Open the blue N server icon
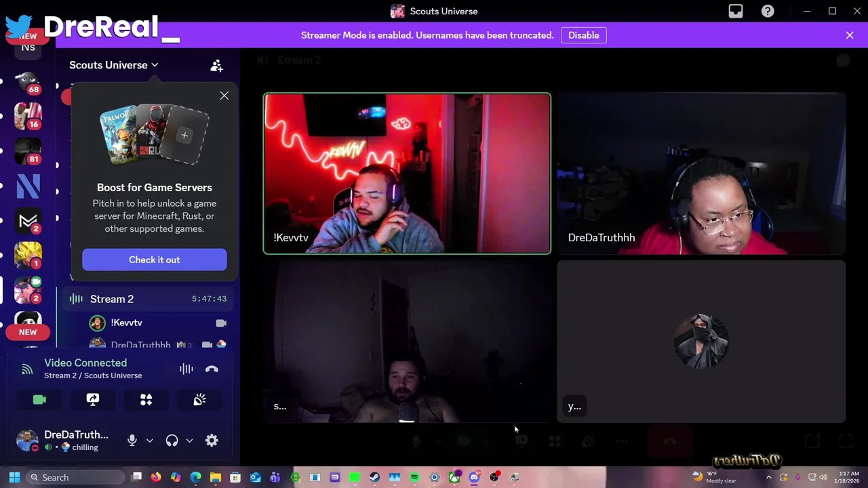This screenshot has width=868, height=488. tap(28, 186)
